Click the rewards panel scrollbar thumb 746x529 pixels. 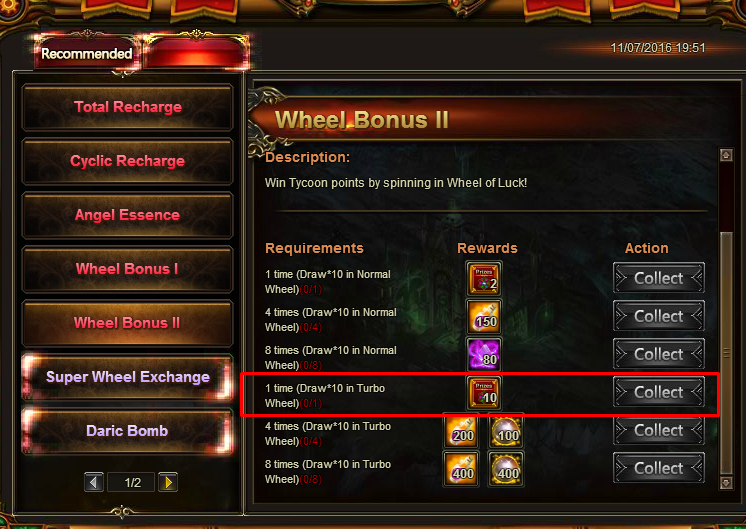click(x=726, y=353)
